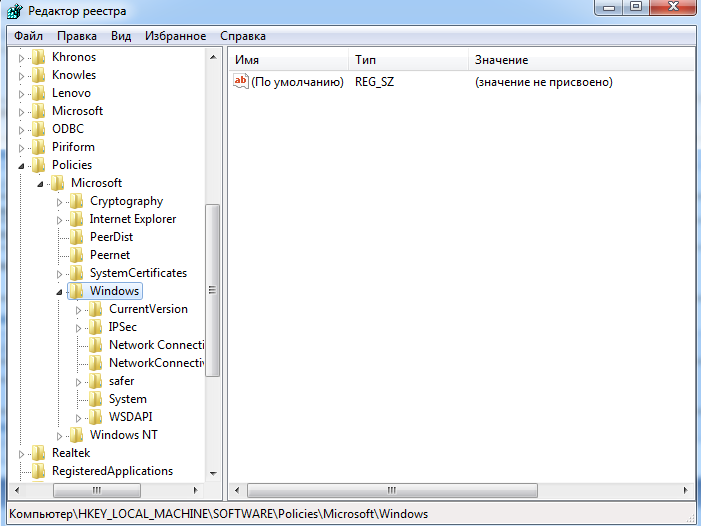Screen dimensions: 701x526
Task: Click the values pane horizontal scrollbar thumb
Action: (x=392, y=490)
